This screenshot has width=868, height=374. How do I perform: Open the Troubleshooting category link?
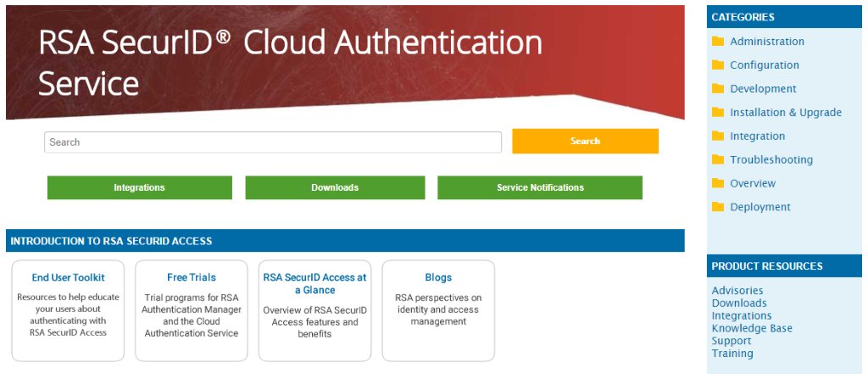[x=771, y=159]
